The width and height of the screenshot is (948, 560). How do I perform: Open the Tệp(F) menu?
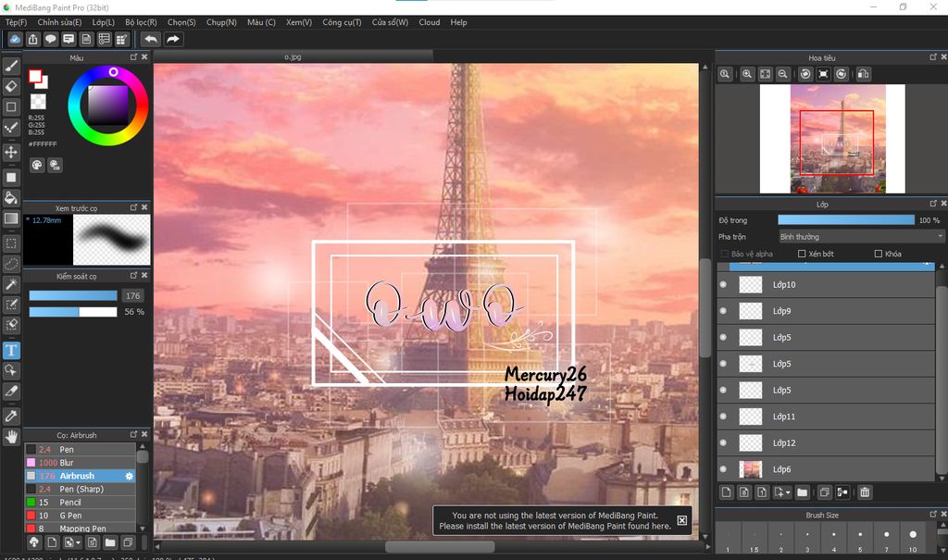(x=17, y=22)
